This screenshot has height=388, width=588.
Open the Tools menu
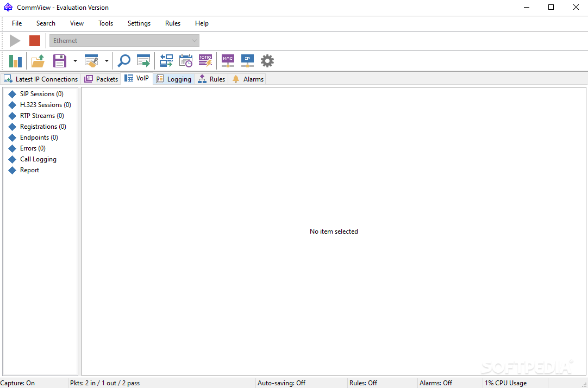(x=106, y=23)
